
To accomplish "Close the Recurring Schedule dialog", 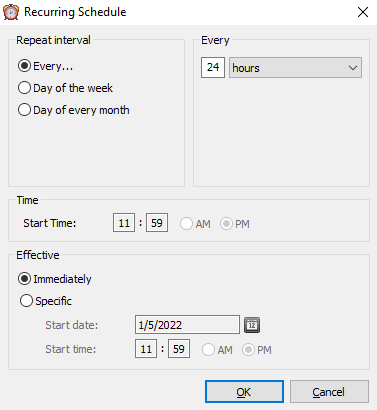I will [363, 12].
